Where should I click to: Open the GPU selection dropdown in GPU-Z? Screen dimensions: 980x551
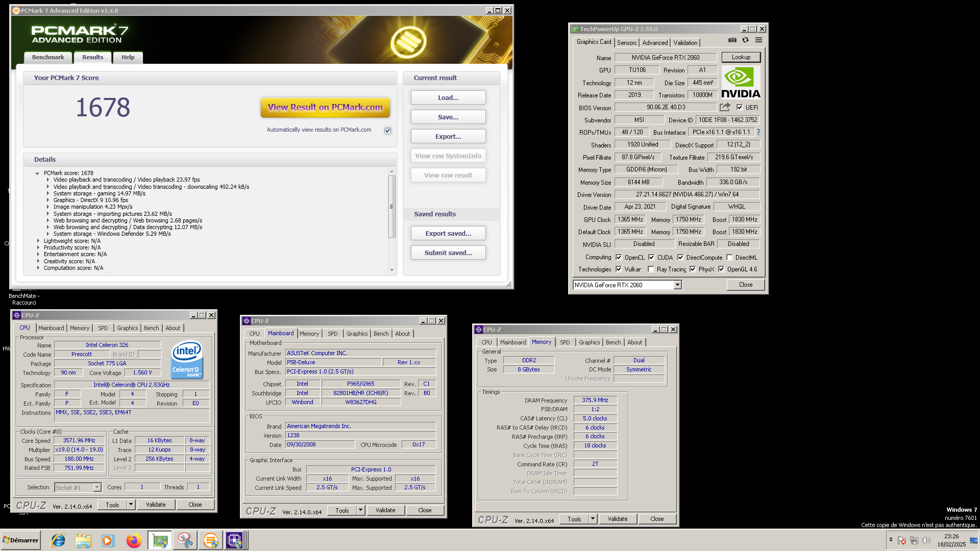(677, 285)
